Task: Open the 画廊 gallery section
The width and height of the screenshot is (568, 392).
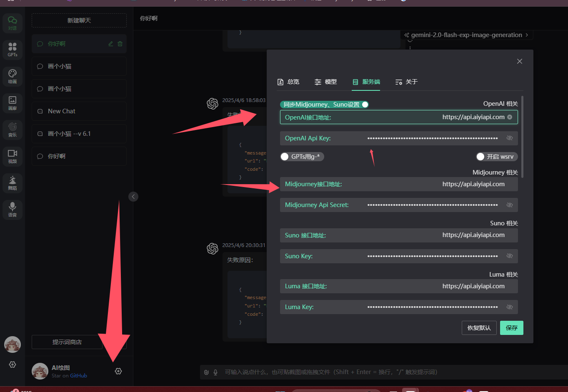Action: (x=13, y=103)
